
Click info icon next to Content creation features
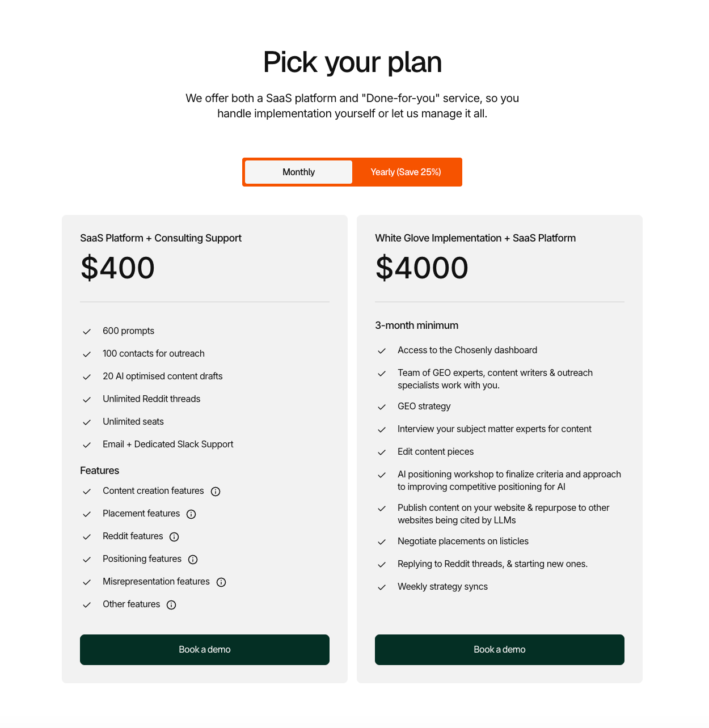(216, 492)
